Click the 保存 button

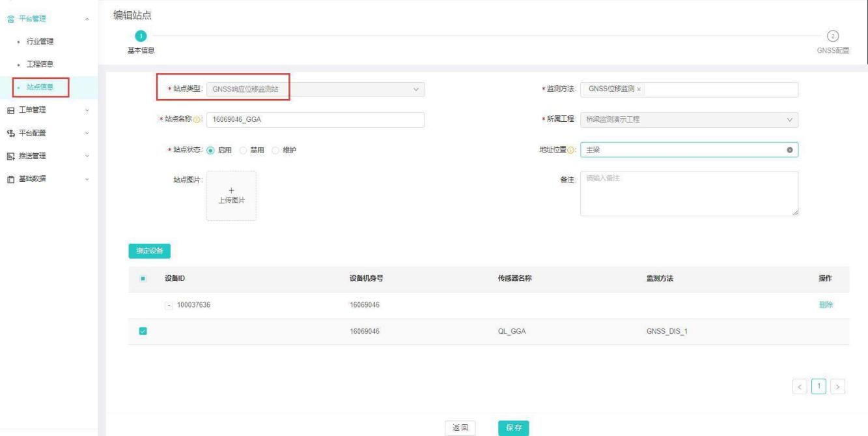pos(514,428)
